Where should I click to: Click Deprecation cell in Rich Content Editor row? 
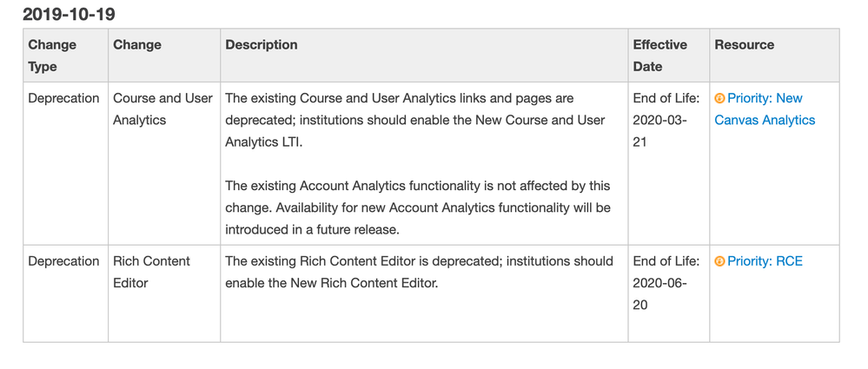pos(63,261)
